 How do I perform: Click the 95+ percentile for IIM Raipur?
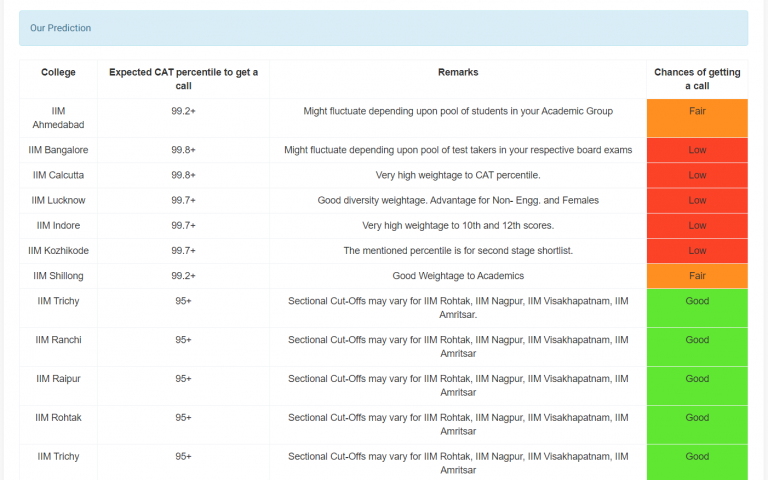183,379
